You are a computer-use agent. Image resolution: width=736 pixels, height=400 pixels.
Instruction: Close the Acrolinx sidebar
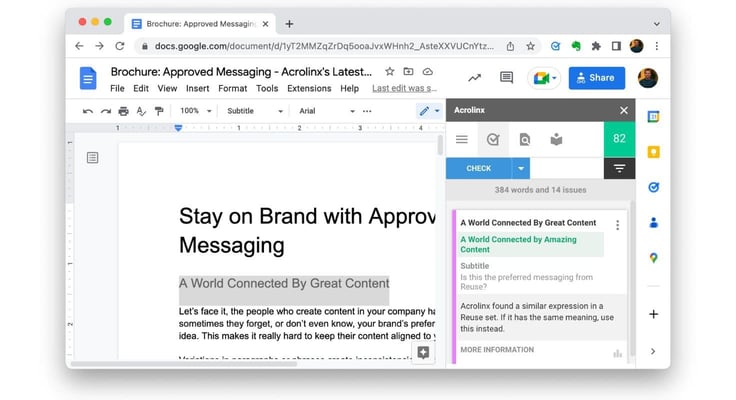(x=624, y=110)
